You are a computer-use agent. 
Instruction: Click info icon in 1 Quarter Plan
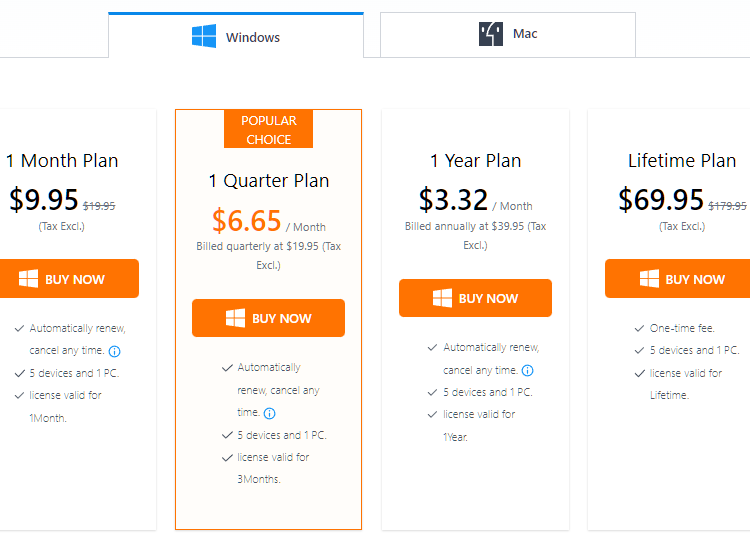pyautogui.click(x=270, y=413)
